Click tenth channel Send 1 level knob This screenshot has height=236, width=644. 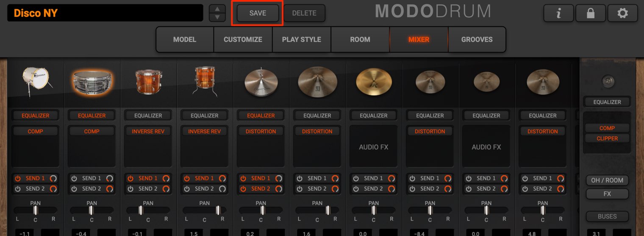coord(561,178)
